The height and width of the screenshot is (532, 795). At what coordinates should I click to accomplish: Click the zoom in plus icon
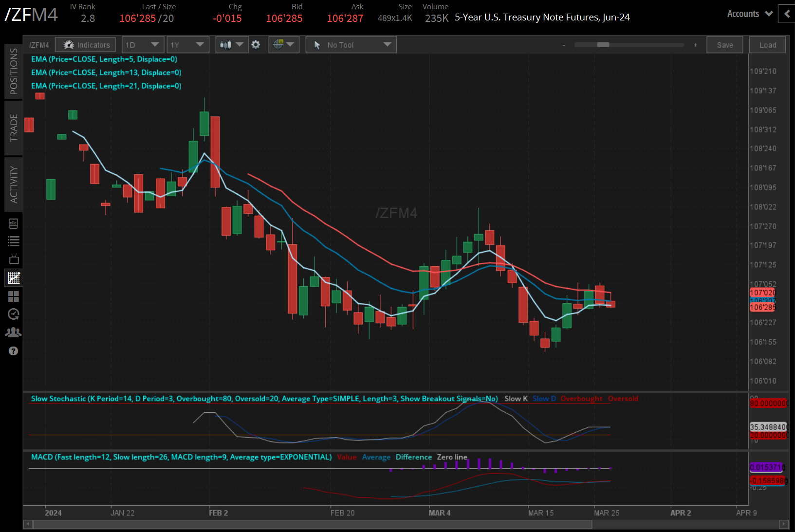coord(695,45)
